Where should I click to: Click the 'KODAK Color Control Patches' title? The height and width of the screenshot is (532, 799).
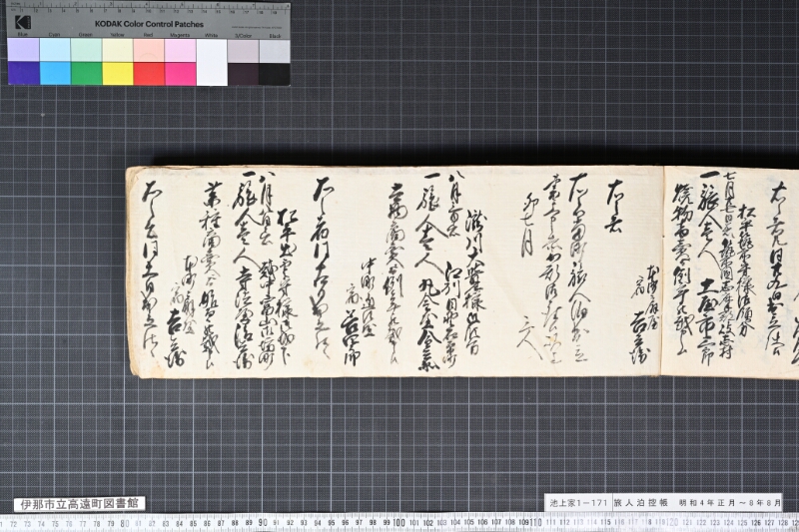[149, 24]
